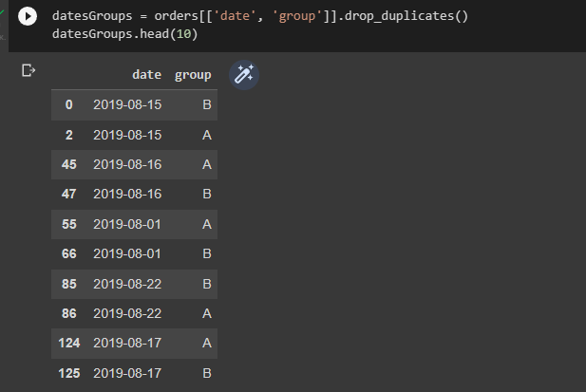Viewport: 586px width, 392px height.
Task: Click the 'date' column header
Action: coord(147,75)
